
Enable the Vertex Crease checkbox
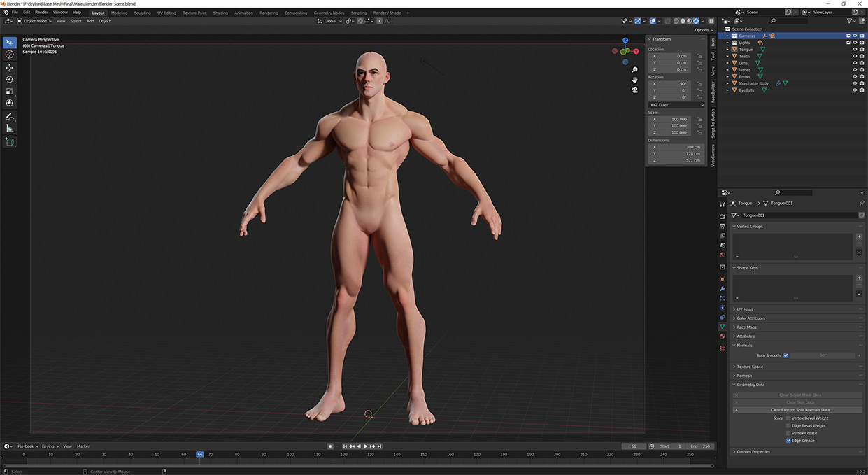788,433
